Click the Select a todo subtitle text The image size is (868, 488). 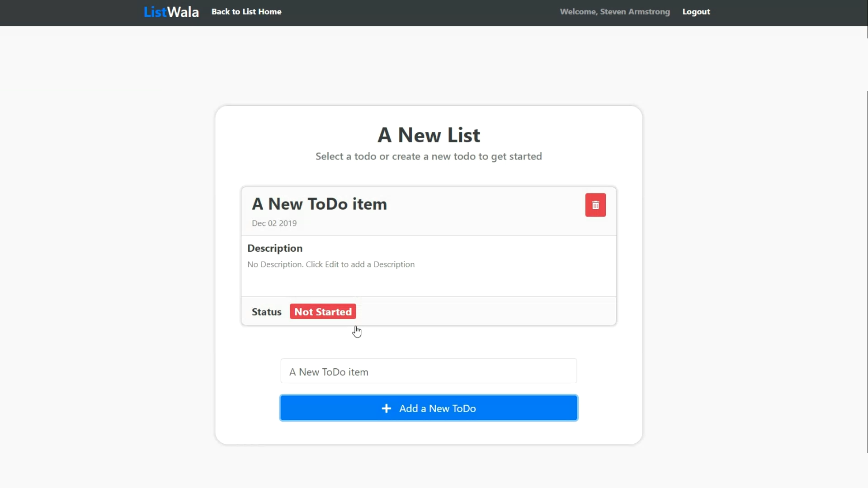pos(429,156)
